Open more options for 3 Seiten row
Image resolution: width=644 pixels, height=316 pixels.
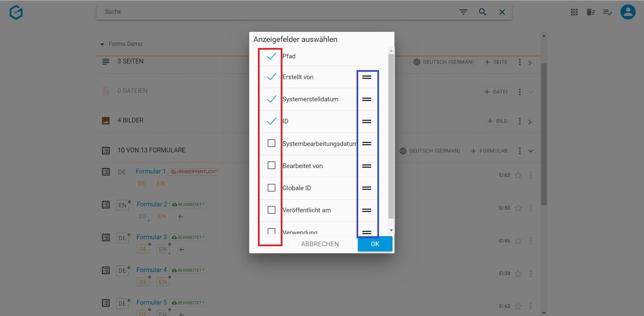pos(520,62)
